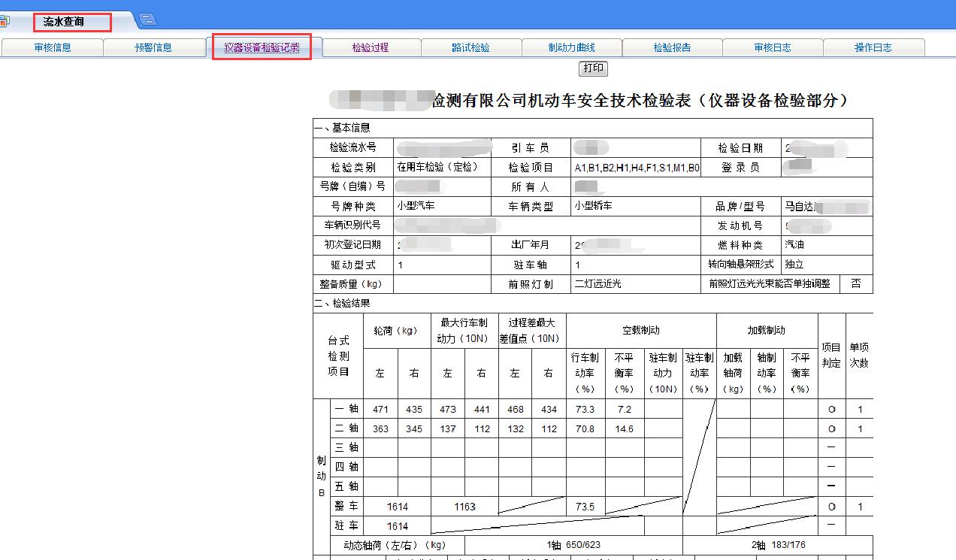Select the 仪器设备检验记录 tab

(x=262, y=47)
